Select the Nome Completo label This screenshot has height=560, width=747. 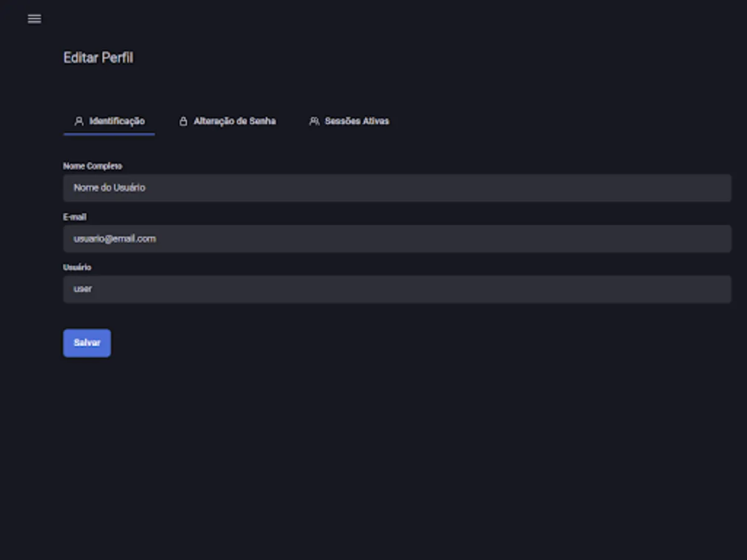(x=93, y=166)
